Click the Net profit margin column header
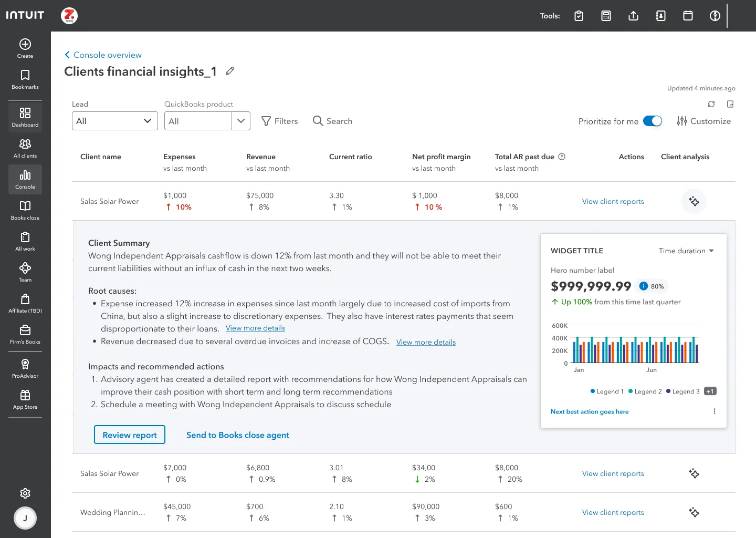The width and height of the screenshot is (756, 538). 441,157
